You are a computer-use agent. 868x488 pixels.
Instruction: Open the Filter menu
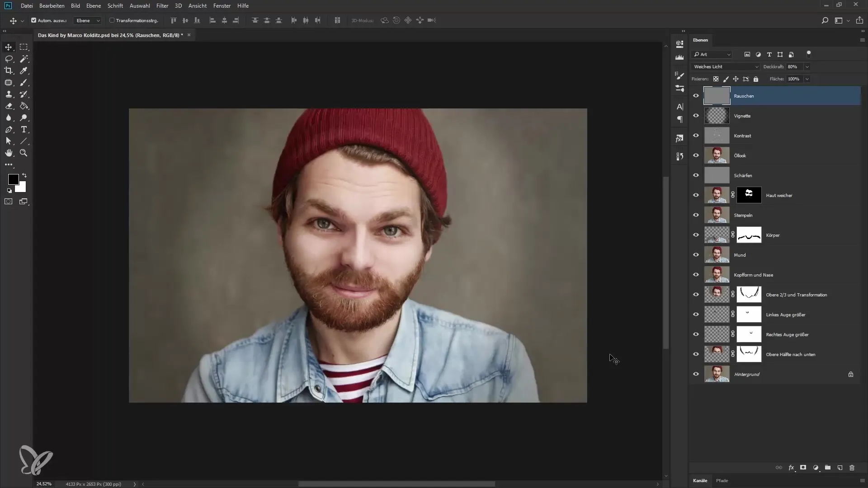click(x=162, y=6)
